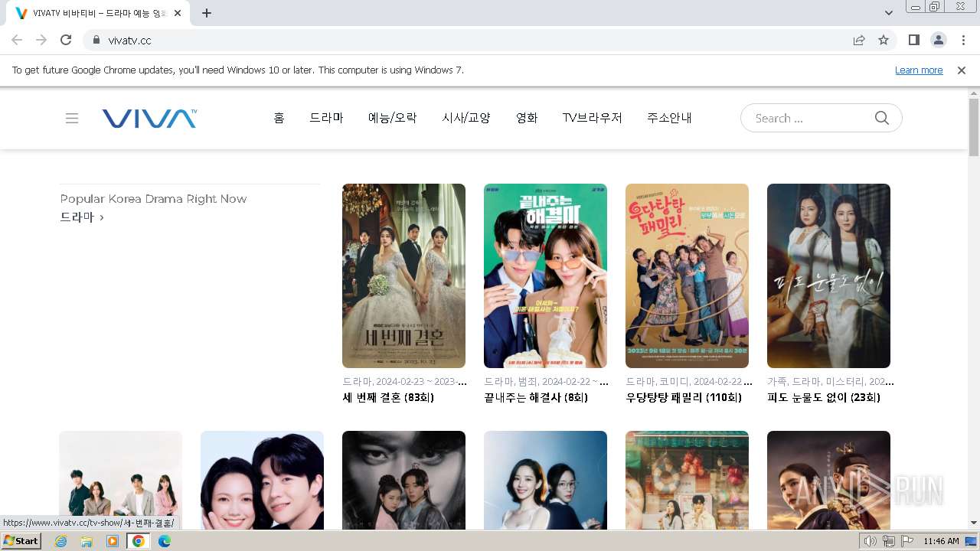The image size is (980, 551).
Task: Open the 주소안내 menu item
Action: click(669, 118)
